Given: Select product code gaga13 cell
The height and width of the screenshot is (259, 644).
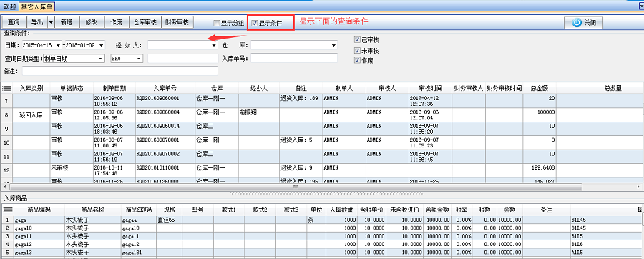Looking at the screenshot, I should [x=39, y=252].
